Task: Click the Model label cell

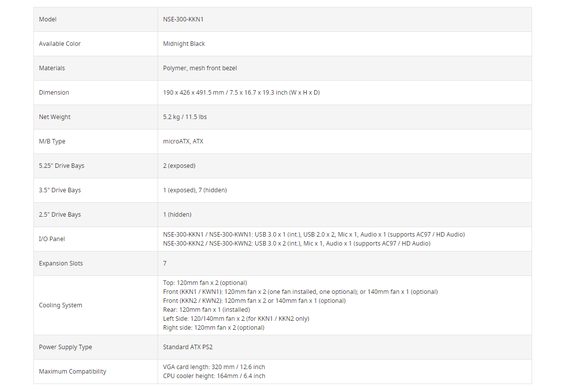Action: tap(95, 19)
